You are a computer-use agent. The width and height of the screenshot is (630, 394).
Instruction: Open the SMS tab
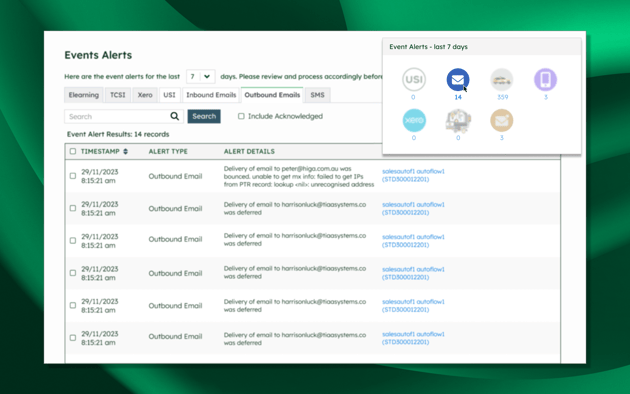(317, 95)
